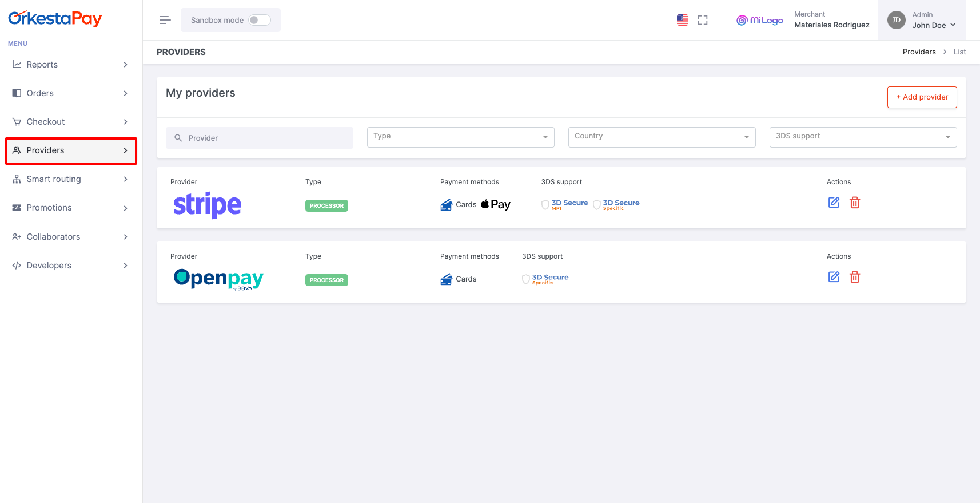Select Providers menu item

[x=71, y=150]
